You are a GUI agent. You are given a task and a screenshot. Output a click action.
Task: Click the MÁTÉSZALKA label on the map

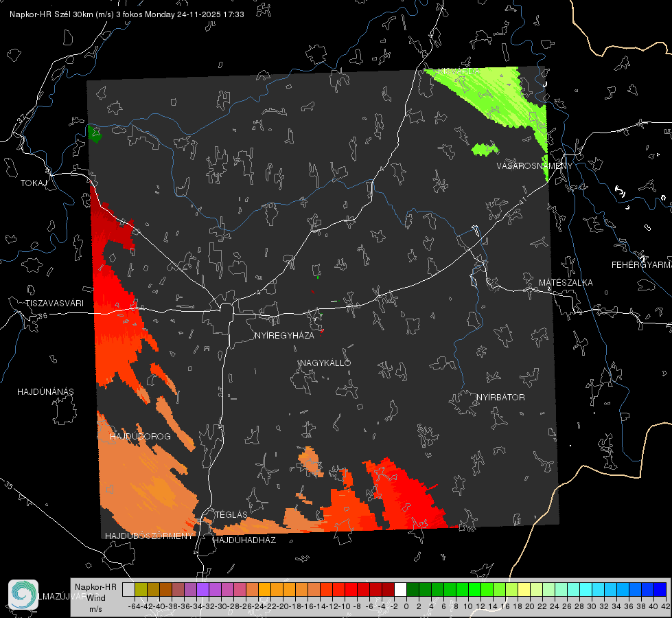click(566, 283)
